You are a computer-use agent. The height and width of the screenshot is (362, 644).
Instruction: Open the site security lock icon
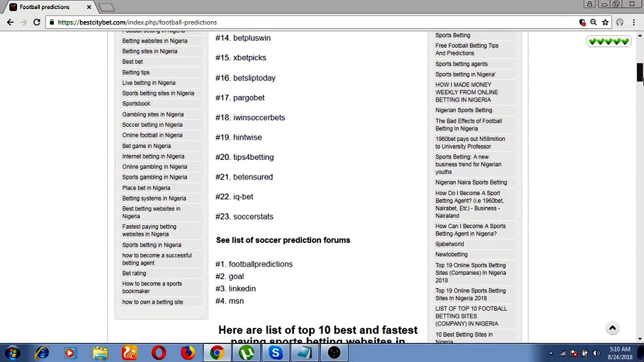coord(52,22)
